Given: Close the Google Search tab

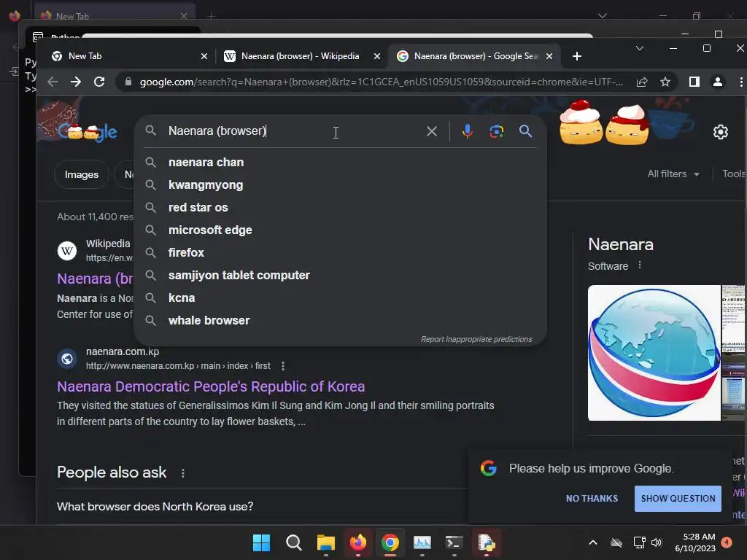Looking at the screenshot, I should [549, 56].
